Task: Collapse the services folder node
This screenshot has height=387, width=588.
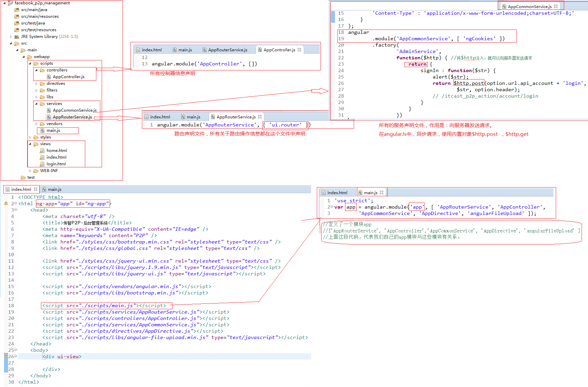Action: point(36,104)
